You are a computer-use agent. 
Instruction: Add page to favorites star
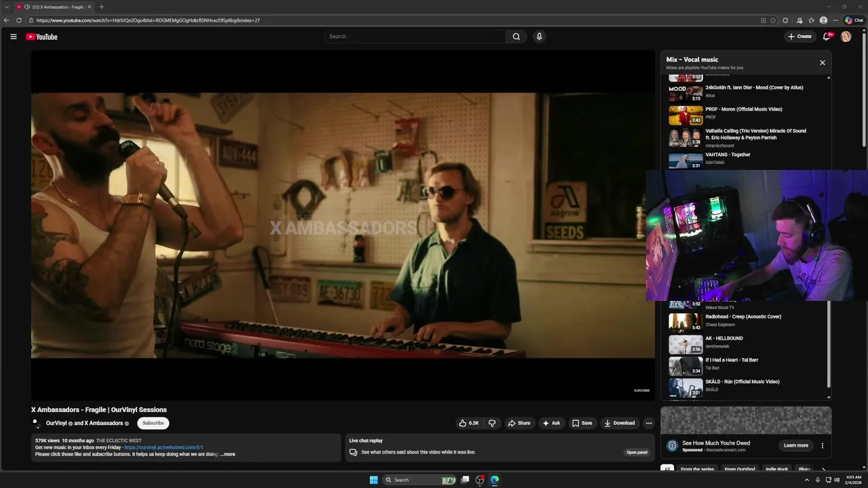pyautogui.click(x=773, y=20)
